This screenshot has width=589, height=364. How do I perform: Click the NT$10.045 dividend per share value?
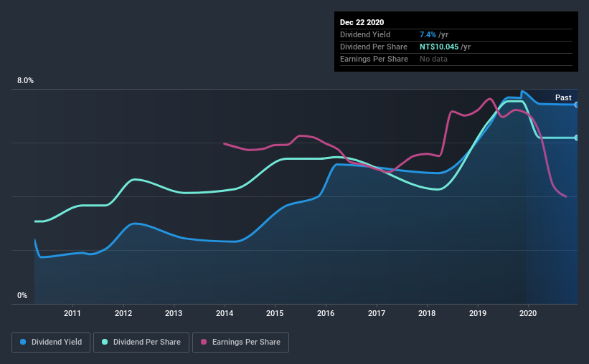439,47
